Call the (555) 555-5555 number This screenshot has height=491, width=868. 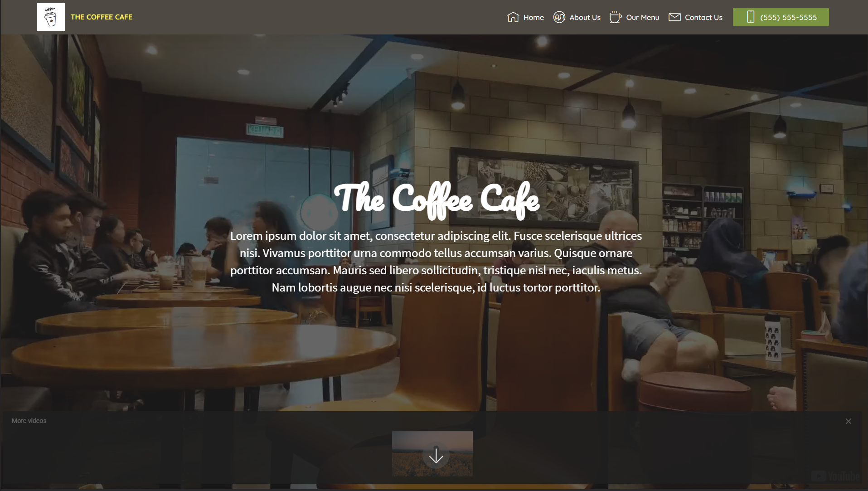781,17
